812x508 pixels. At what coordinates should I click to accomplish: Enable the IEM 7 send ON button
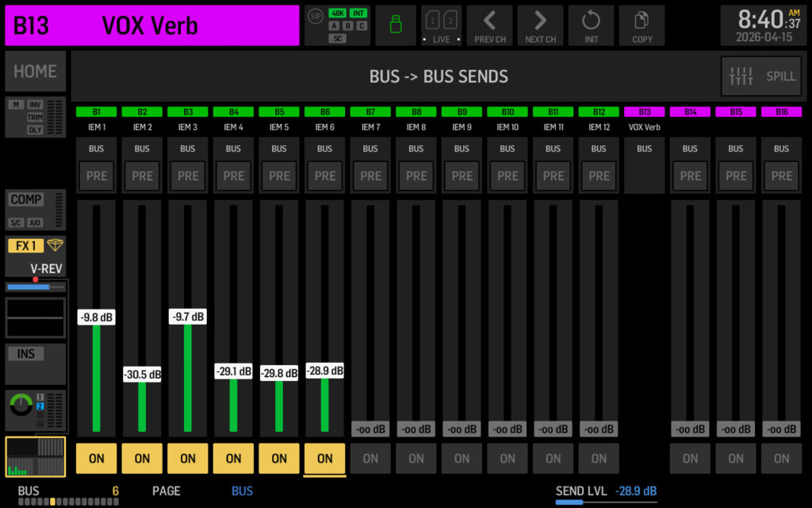click(370, 458)
